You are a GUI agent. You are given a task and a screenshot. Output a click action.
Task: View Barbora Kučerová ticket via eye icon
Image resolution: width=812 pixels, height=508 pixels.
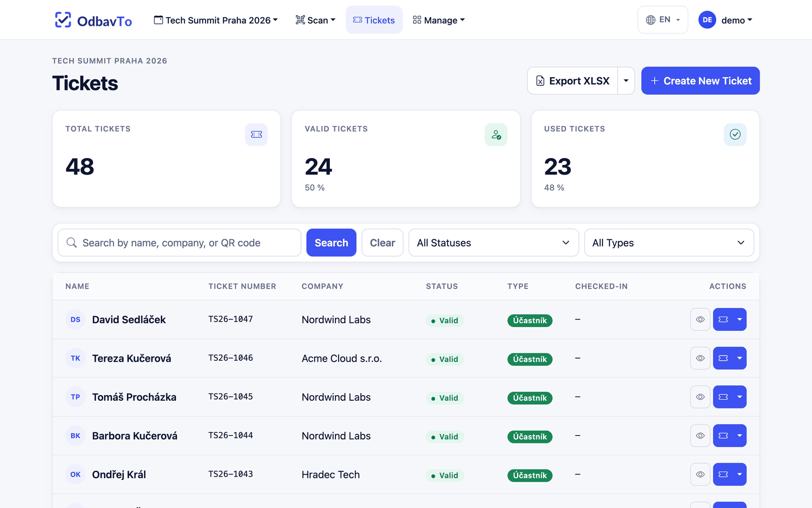pos(700,435)
